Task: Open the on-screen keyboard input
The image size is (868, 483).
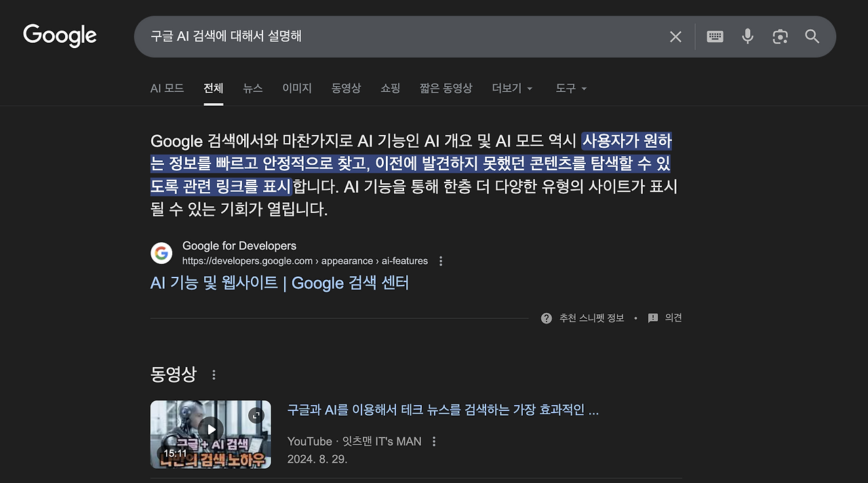Action: point(715,37)
